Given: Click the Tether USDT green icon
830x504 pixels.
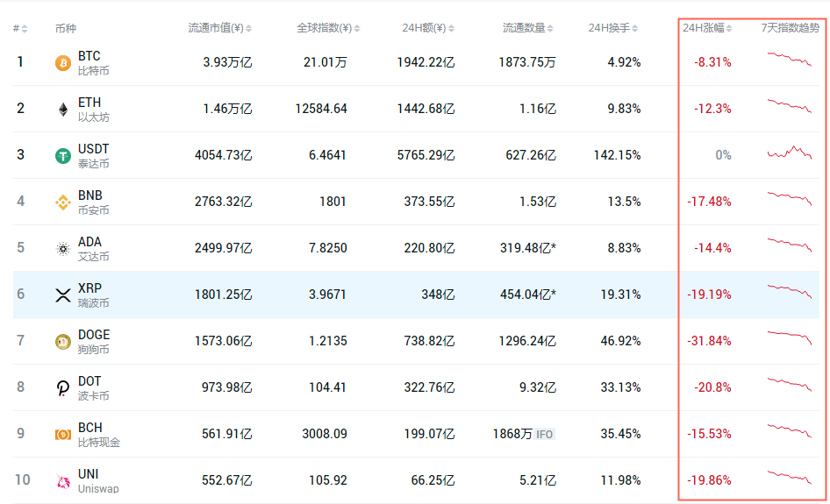Looking at the screenshot, I should point(63,156).
